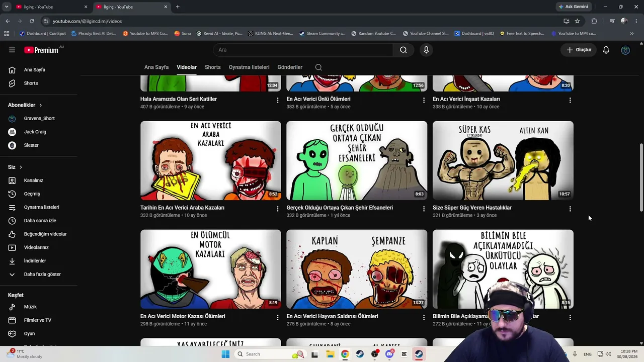Expand the Abonelikler section chevron
The width and height of the screenshot is (644, 362).
point(40,105)
